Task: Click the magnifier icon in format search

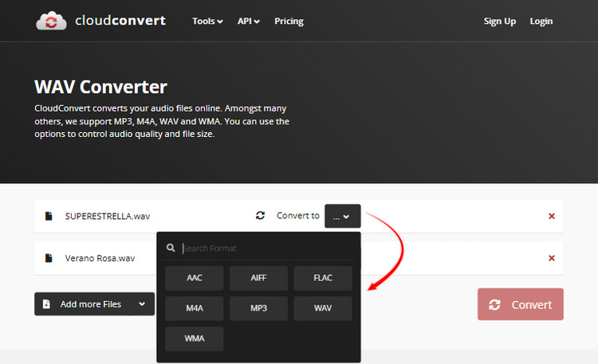Action: pos(171,249)
